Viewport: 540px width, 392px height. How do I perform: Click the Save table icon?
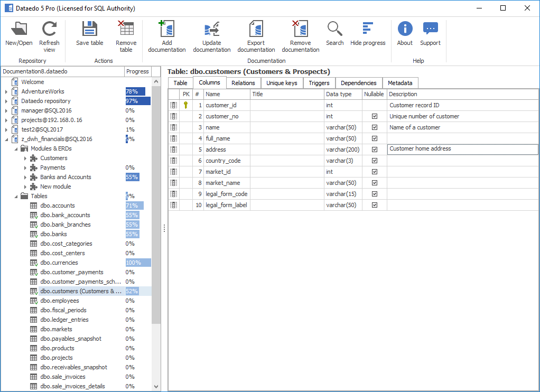click(89, 29)
